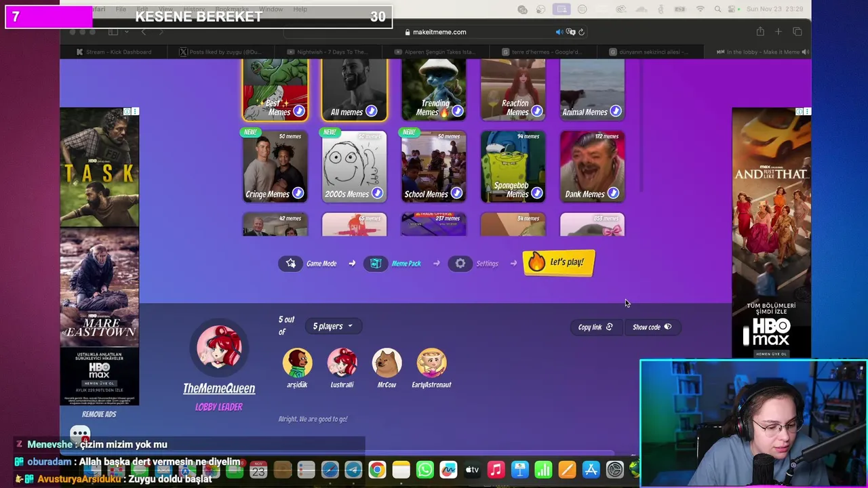This screenshot has width=868, height=488.
Task: Pick the Animal Memes pack
Action: [592, 89]
